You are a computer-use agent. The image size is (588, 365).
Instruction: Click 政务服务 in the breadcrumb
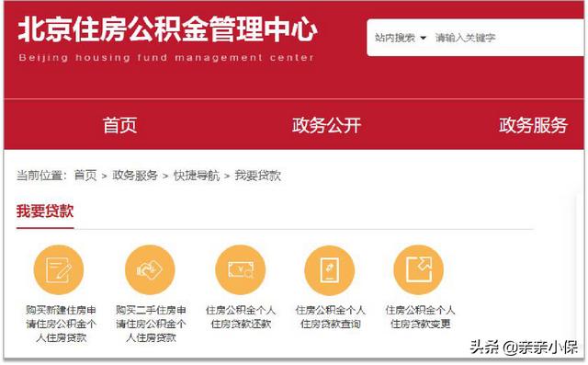(x=135, y=176)
